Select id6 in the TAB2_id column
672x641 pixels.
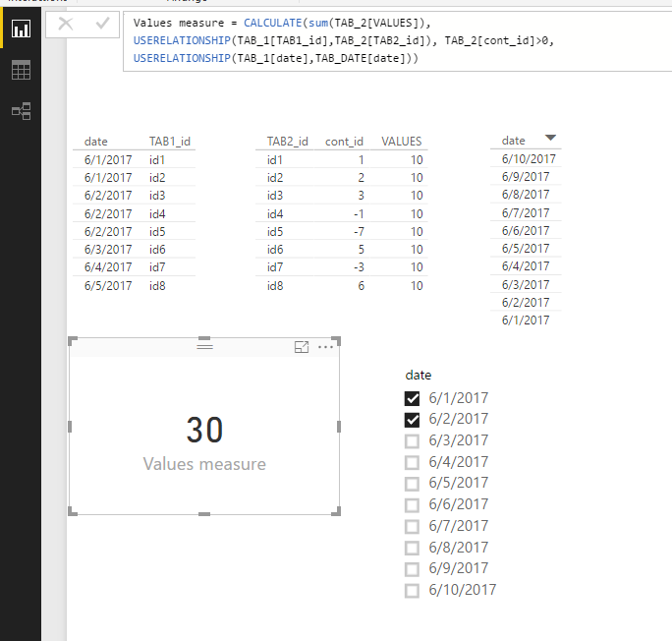click(275, 249)
